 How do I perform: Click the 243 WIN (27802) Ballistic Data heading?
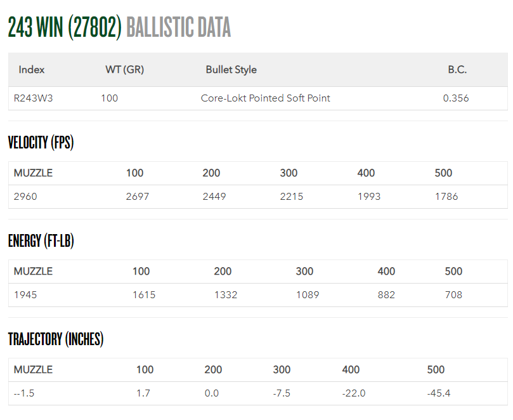pos(119,27)
